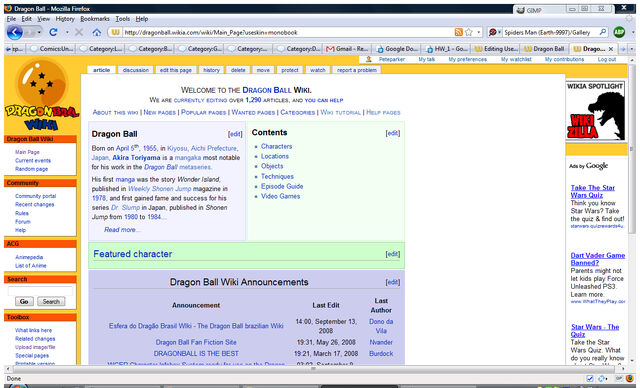Open Recent changes in Community sidebar
This screenshot has height=388, width=640.
35,204
